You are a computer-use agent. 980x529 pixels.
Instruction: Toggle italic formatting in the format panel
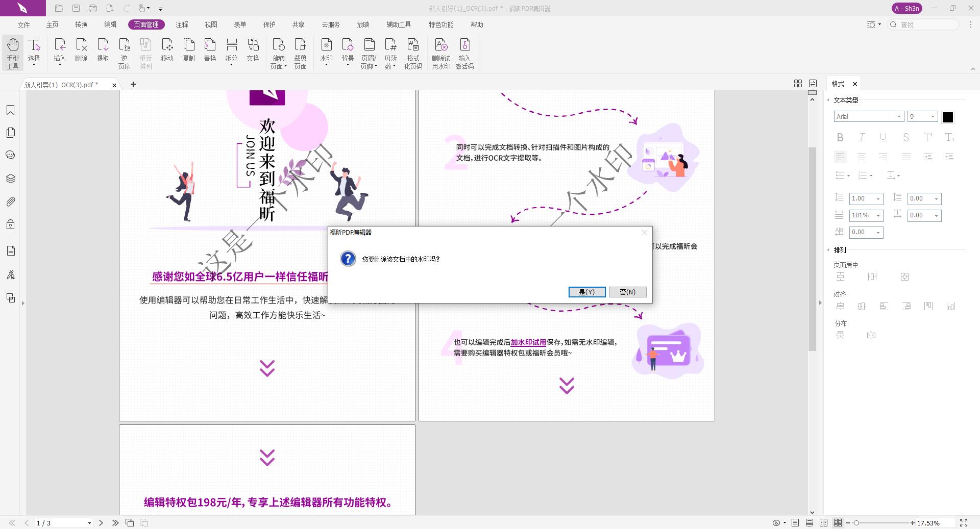[x=861, y=137]
